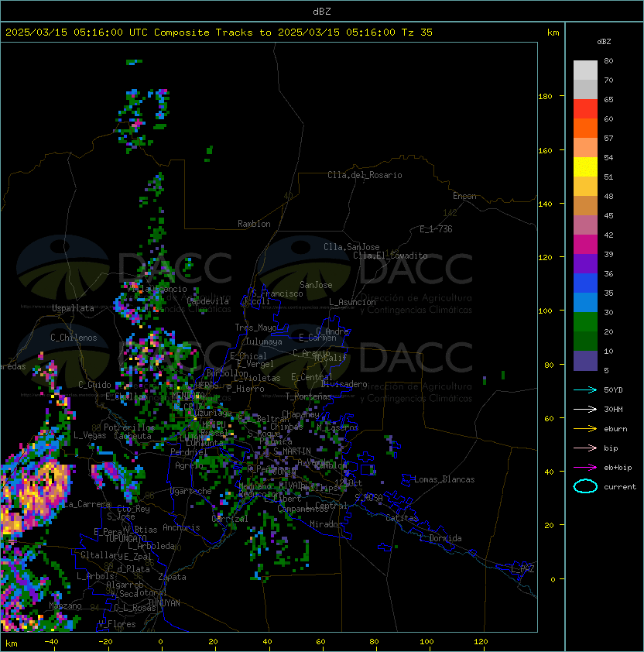
Task: Click the cyan 50YD arrow in legend
Action: point(585,390)
